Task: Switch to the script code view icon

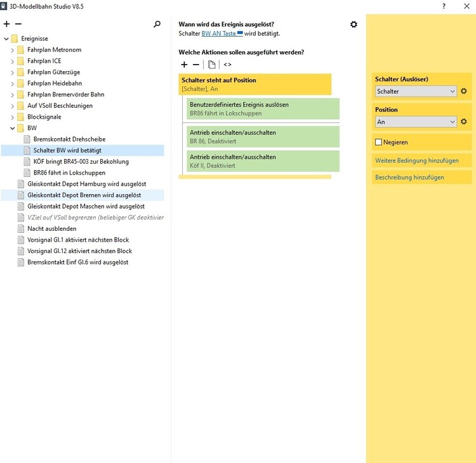Action: [x=227, y=65]
